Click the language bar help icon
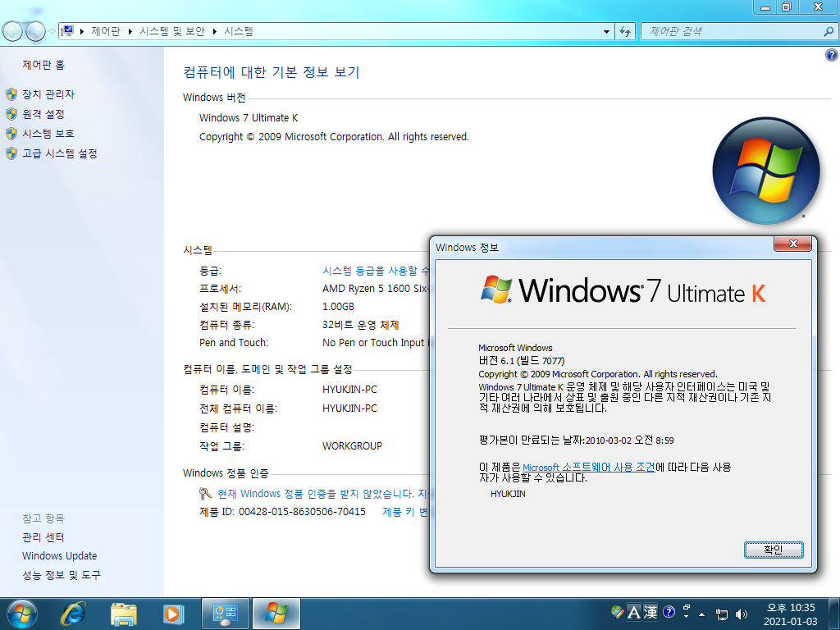 669,612
